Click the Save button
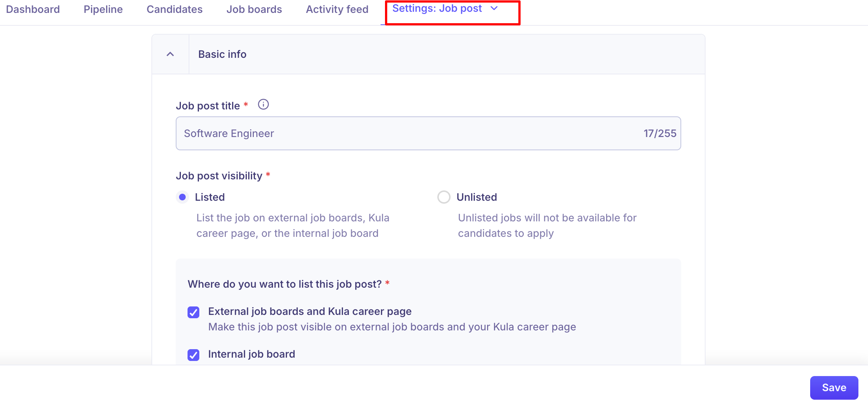Image resolution: width=868 pixels, height=400 pixels. coord(834,387)
